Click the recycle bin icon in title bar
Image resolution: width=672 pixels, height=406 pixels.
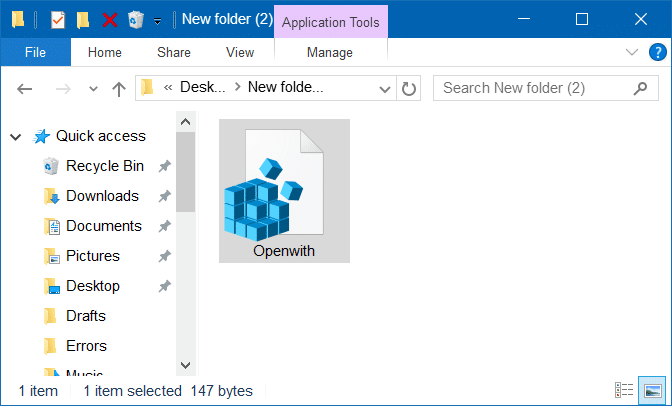point(135,20)
